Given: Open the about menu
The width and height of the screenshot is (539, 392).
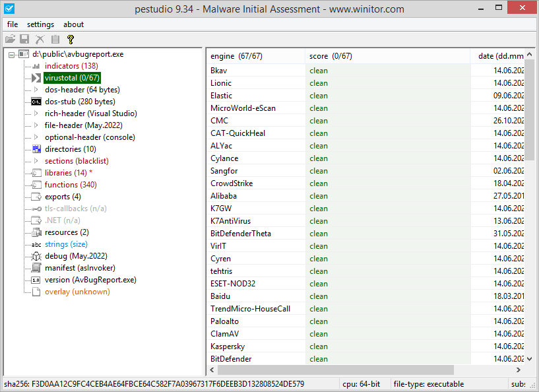Looking at the screenshot, I should [x=73, y=24].
